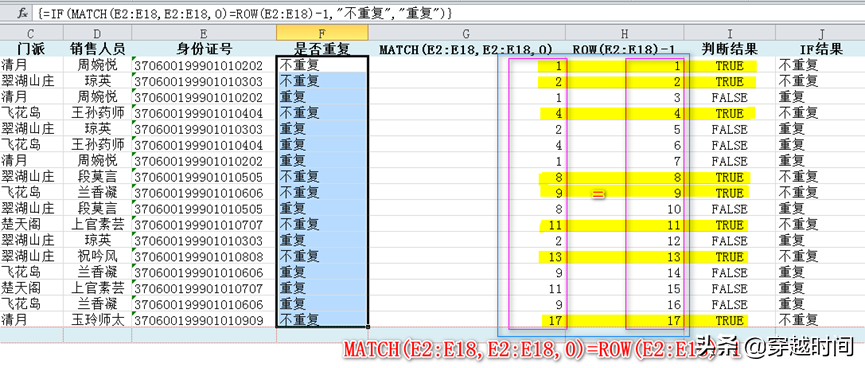Select column G header
The width and height of the screenshot is (865, 368).
click(467, 34)
